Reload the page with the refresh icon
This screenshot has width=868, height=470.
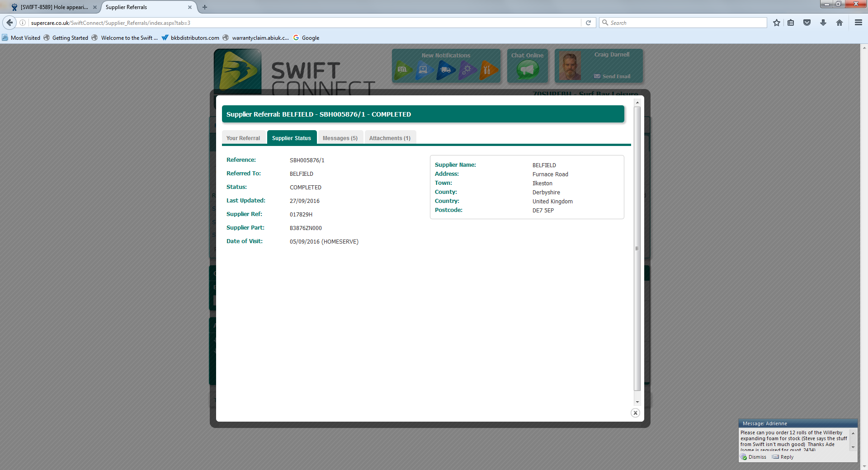coord(588,23)
